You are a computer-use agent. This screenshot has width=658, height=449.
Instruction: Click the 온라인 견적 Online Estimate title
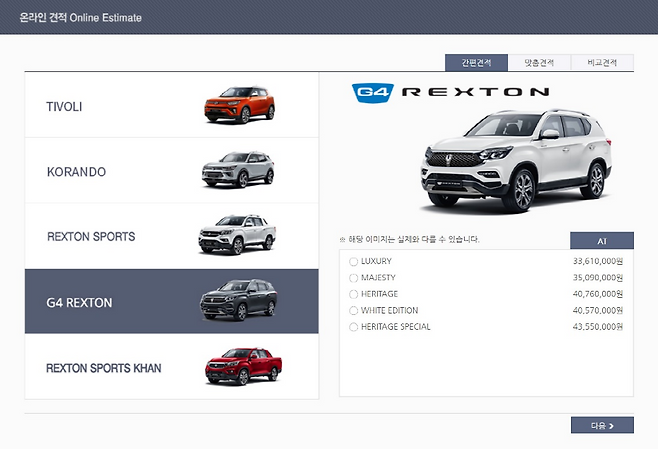coord(81,18)
